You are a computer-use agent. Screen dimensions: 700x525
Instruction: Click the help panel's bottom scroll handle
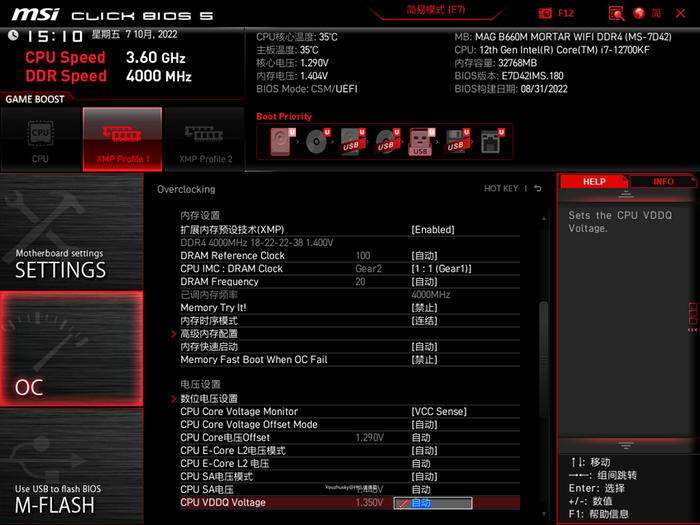coord(626,445)
